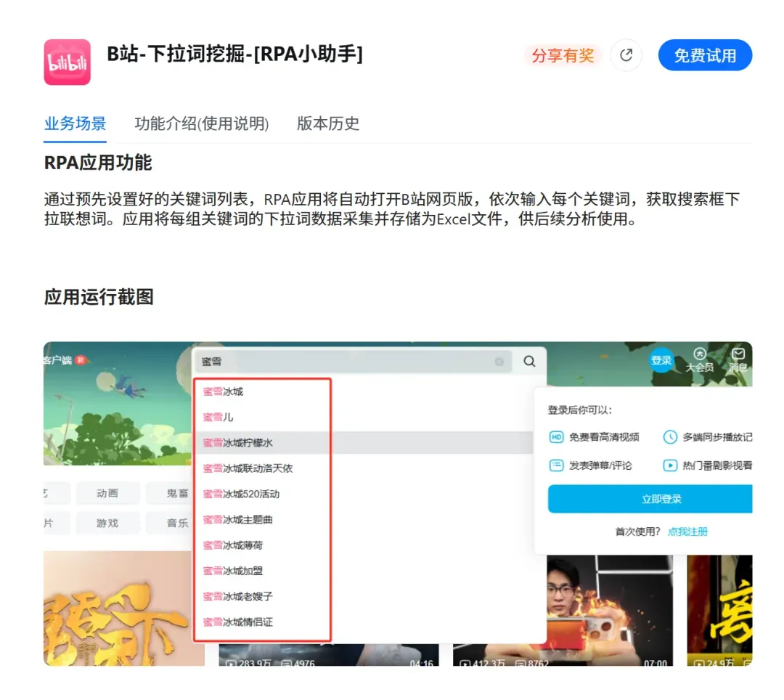784x700 pixels.
Task: Click the 动画 category button
Action: coord(107,494)
